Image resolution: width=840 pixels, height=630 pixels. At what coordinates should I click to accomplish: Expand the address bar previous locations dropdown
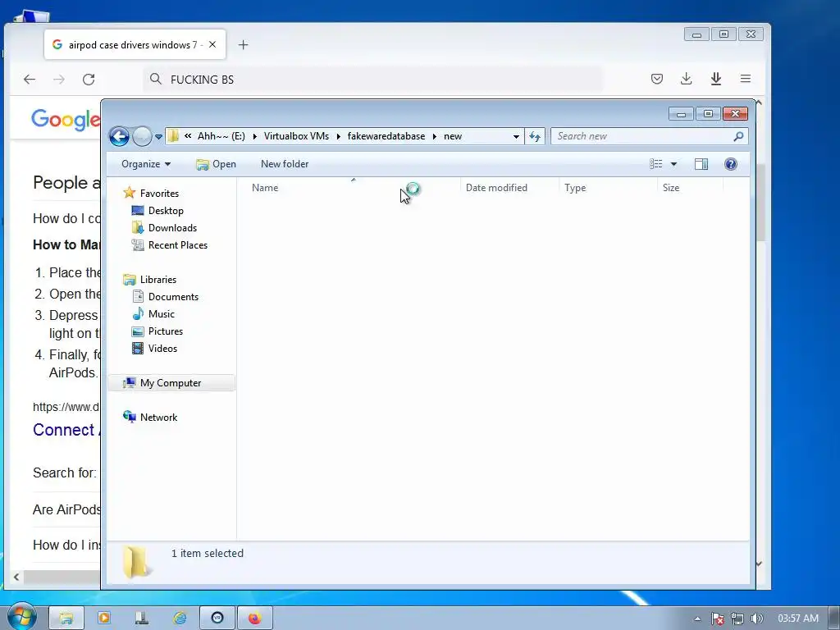[516, 136]
